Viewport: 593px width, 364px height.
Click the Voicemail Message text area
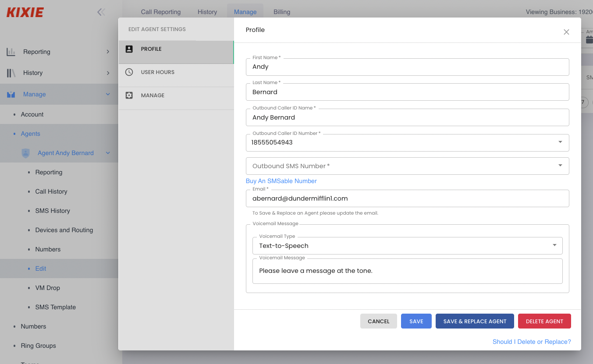tap(408, 271)
